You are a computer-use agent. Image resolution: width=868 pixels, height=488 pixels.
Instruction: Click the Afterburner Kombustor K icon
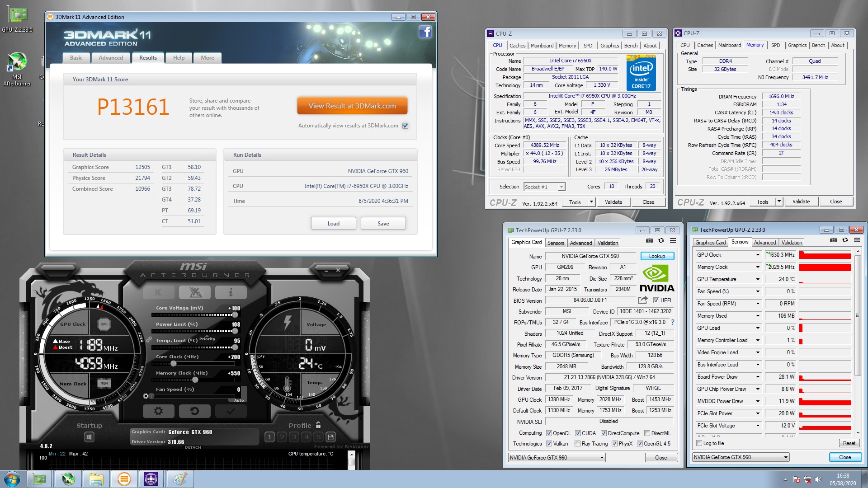(x=158, y=292)
